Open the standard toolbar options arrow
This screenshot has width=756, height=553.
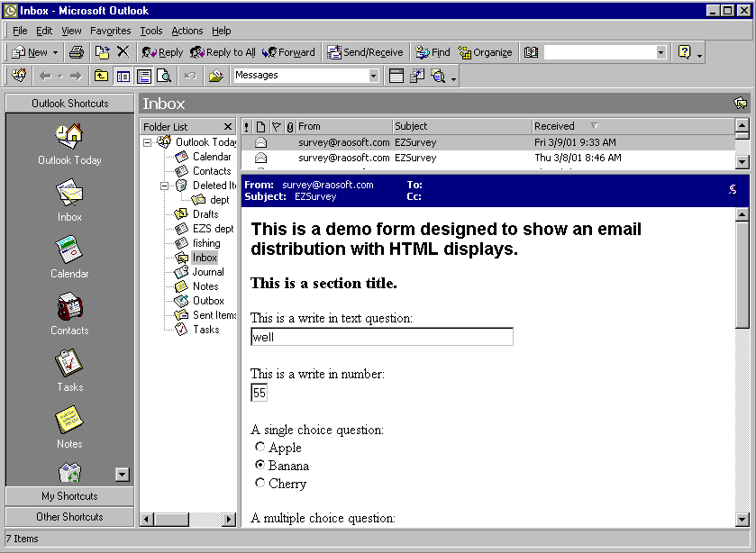point(699,56)
